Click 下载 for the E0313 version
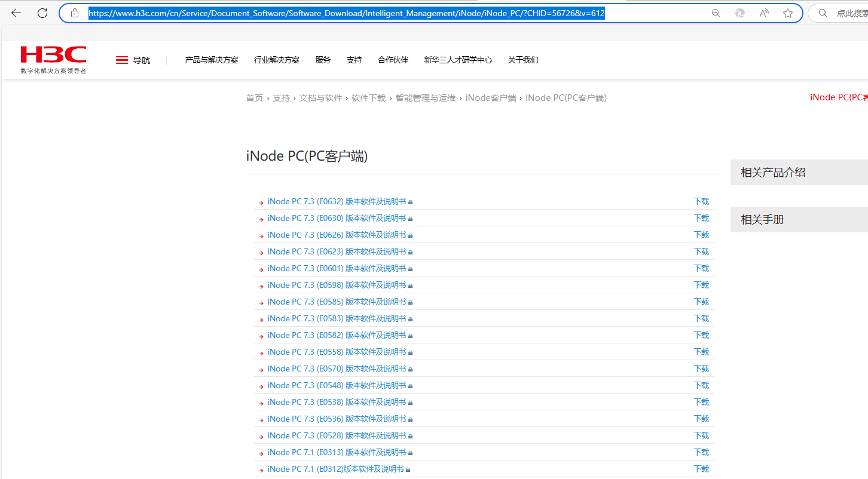Viewport: 868px width, 479px height. click(701, 453)
